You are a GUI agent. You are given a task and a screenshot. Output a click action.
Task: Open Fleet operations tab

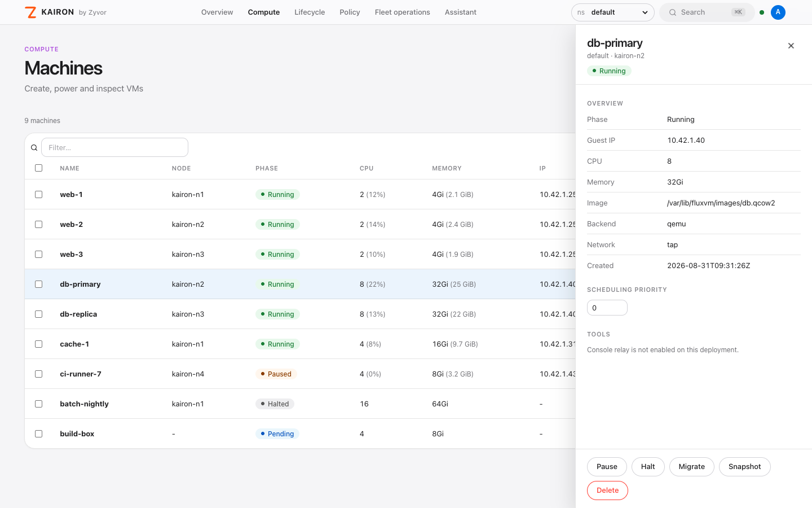tap(403, 12)
